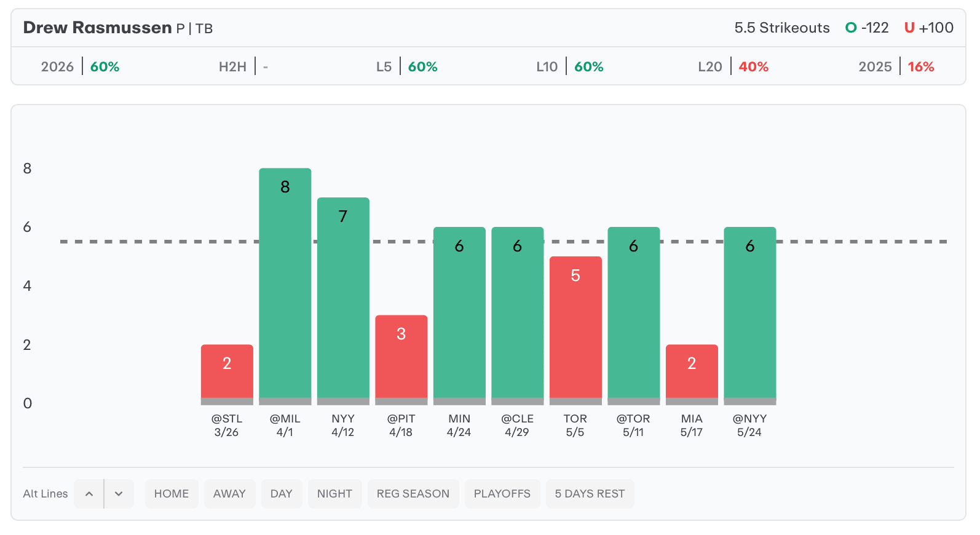Select the Over -122 odds
The image size is (980, 535).
[867, 28]
